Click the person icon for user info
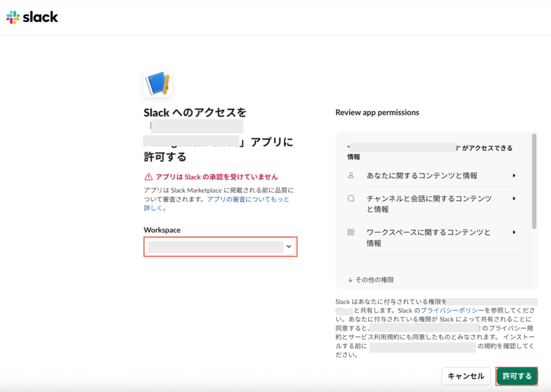Image resolution: width=551 pixels, height=392 pixels. [x=351, y=175]
